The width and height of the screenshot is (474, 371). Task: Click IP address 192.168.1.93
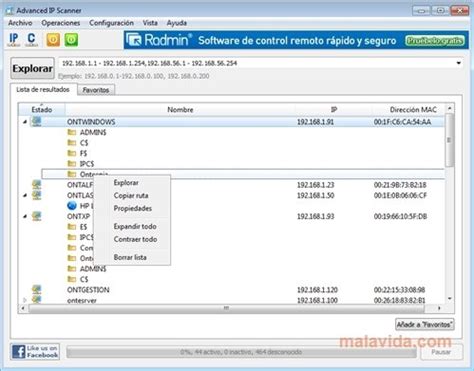[315, 216]
